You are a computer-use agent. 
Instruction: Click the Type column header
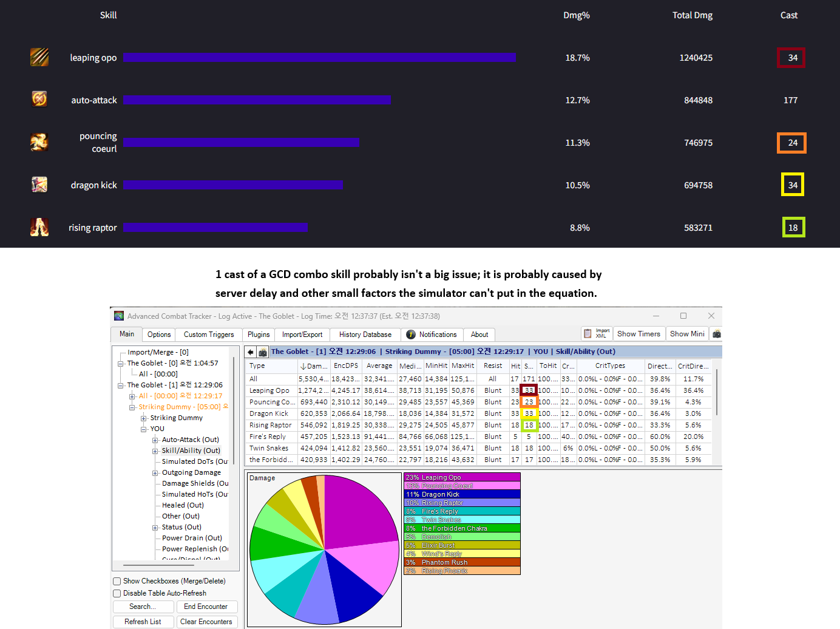[x=271, y=366]
